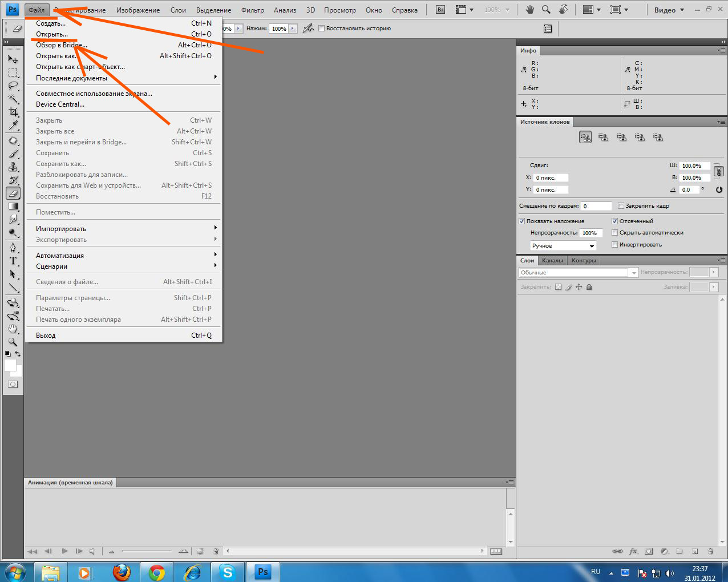Click the foreground color swatch
The image size is (728, 582).
point(10,365)
